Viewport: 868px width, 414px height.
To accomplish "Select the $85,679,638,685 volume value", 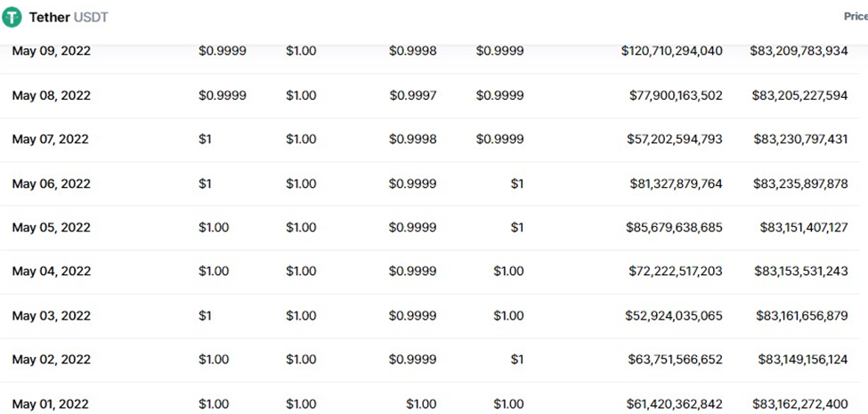I will (674, 228).
